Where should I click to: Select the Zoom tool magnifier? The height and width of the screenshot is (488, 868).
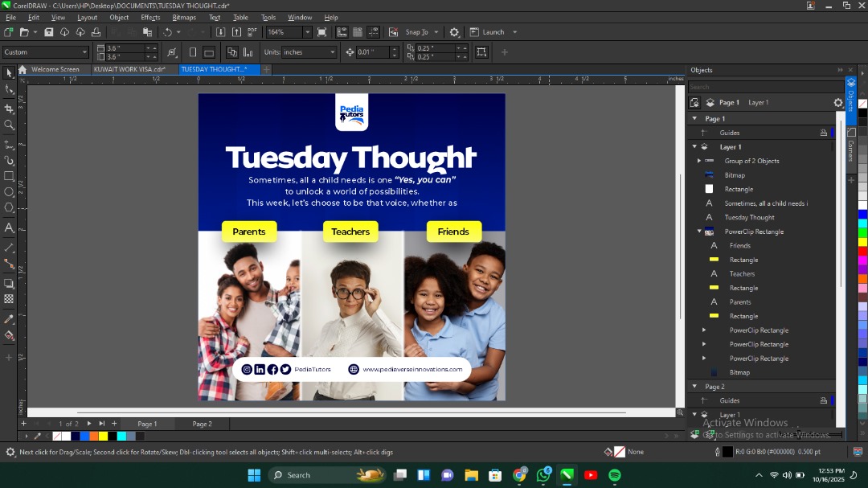point(9,125)
